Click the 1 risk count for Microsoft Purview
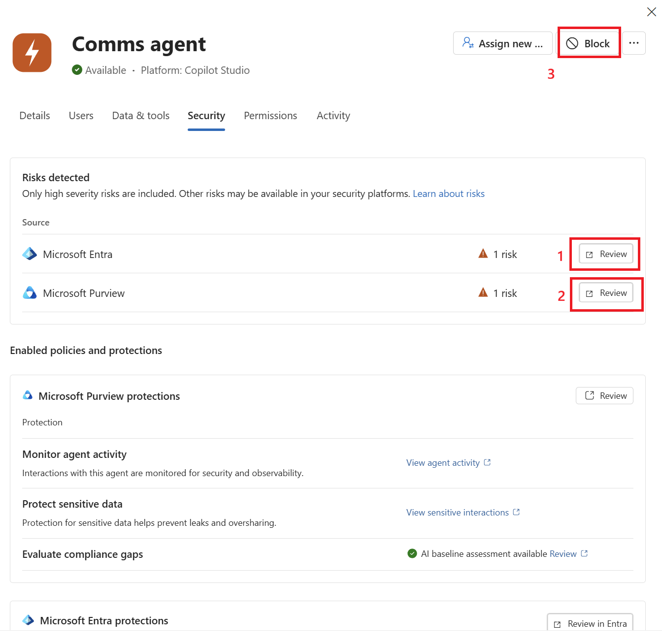Viewport: 662px width, 644px height. 505,293
